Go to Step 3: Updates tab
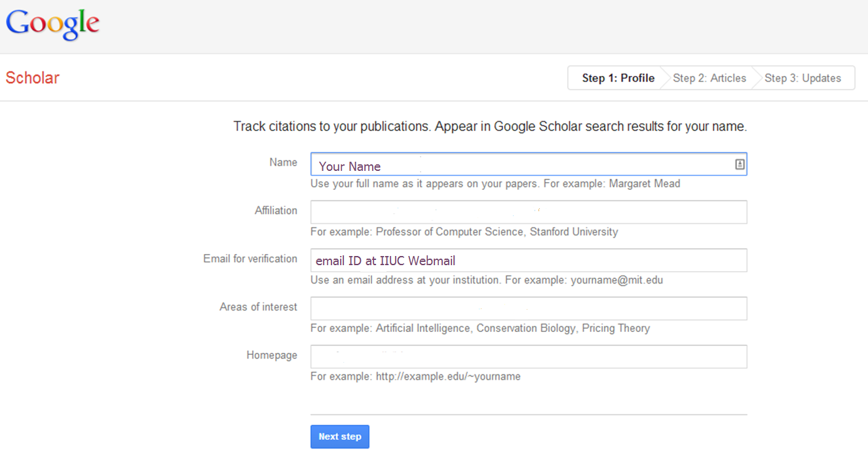This screenshot has width=868, height=457. coord(802,78)
